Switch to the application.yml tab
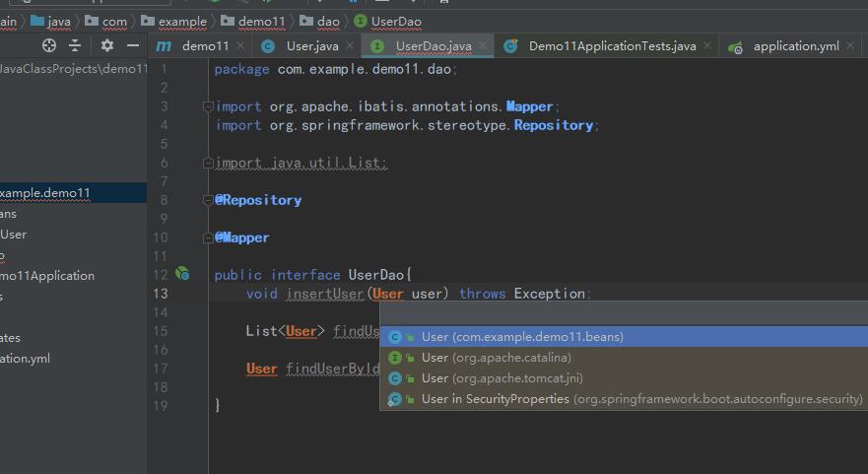Image resolution: width=868 pixels, height=474 pixels. [795, 46]
